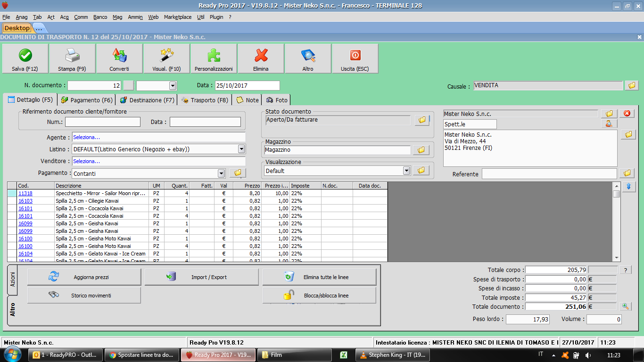Image resolution: width=644 pixels, height=362 pixels.
Task: Click the question mark button beside Totale corpo
Action: pos(625,270)
